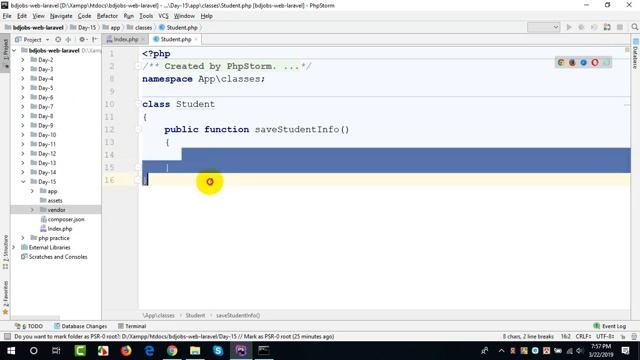Viewport: 640px width, 360px height.
Task: Click the Run (green play) toolbar icon
Action: (x=569, y=27)
